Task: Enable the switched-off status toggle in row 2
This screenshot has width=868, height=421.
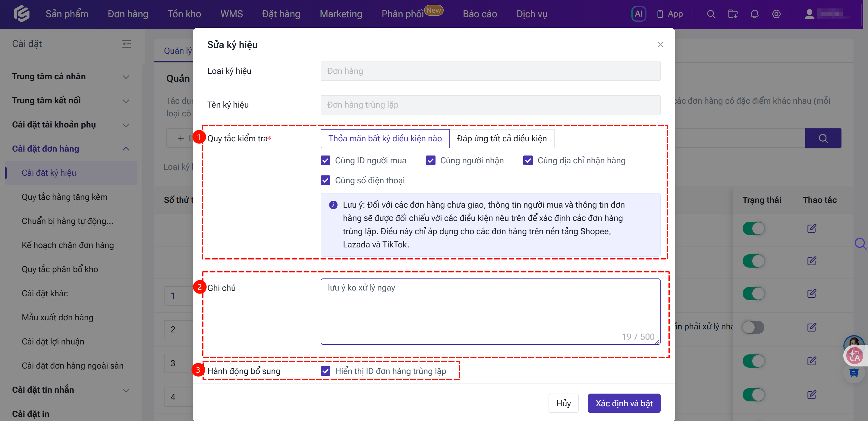Action: 753,327
